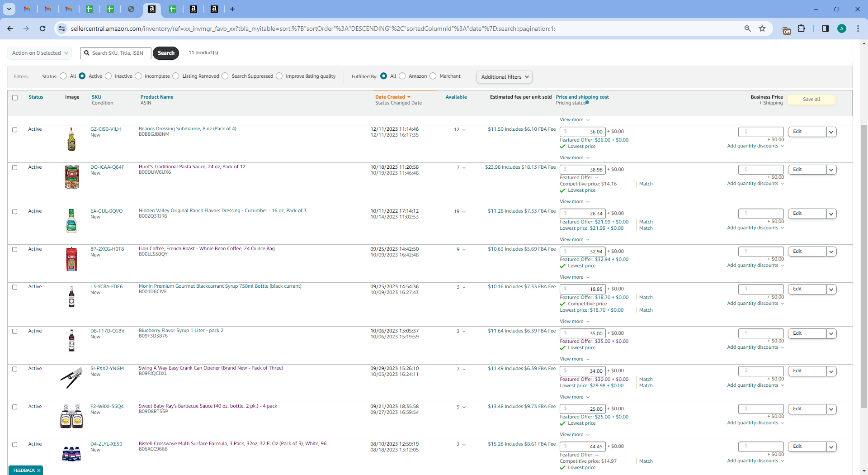The image size is (868, 475).
Task: Click Match next to Competitive price $14.16
Action: click(646, 184)
